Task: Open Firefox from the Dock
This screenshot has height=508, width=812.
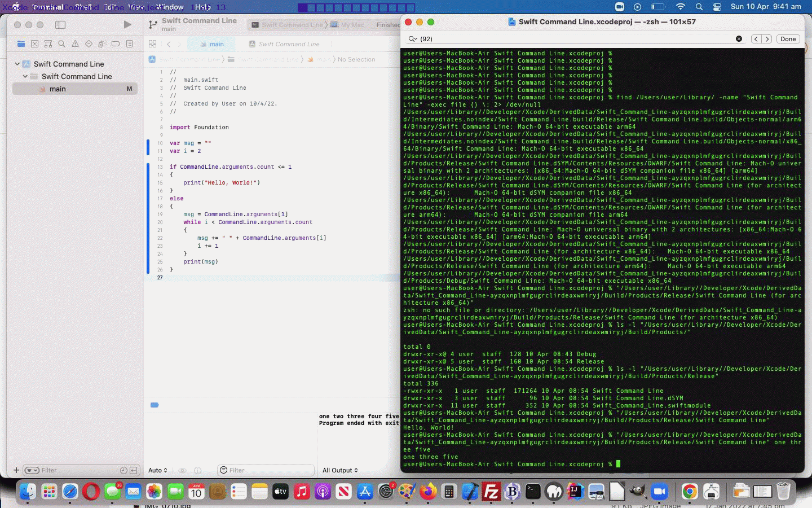Action: click(x=428, y=492)
